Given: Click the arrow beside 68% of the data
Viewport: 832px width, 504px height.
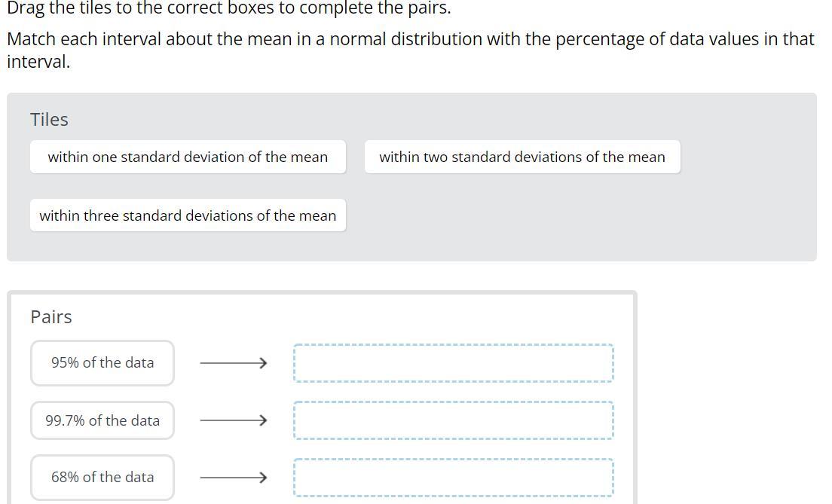Looking at the screenshot, I should point(234,478).
